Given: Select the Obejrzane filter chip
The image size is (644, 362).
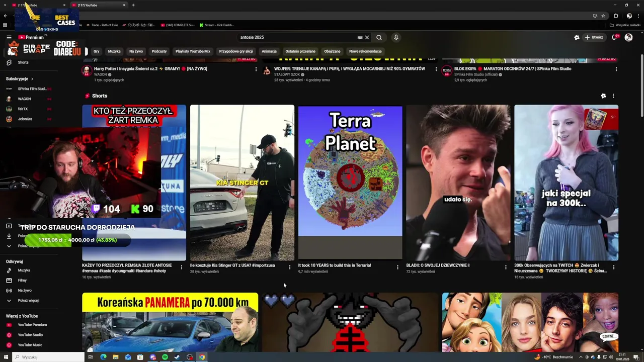Looking at the screenshot, I should coord(332,51).
